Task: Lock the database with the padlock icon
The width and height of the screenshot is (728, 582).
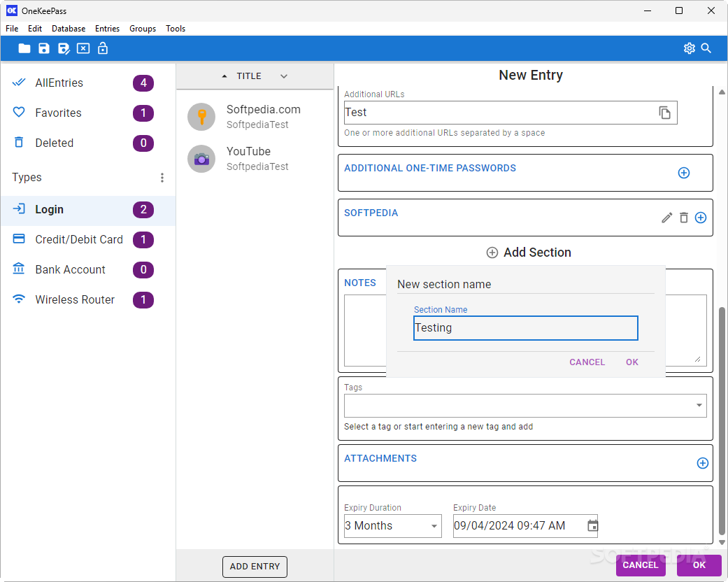Action: point(103,48)
